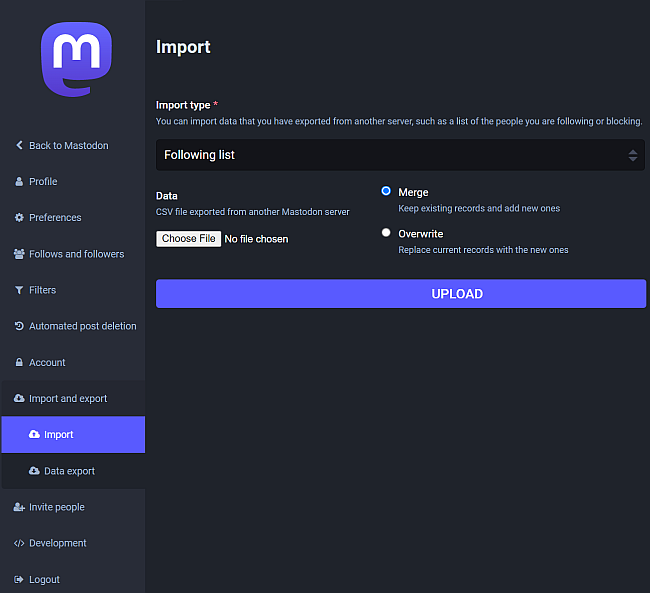Screen dimensions: 650x593
Task: Click the back chevron icon beside Back to Mastodon
Action: pos(19,145)
